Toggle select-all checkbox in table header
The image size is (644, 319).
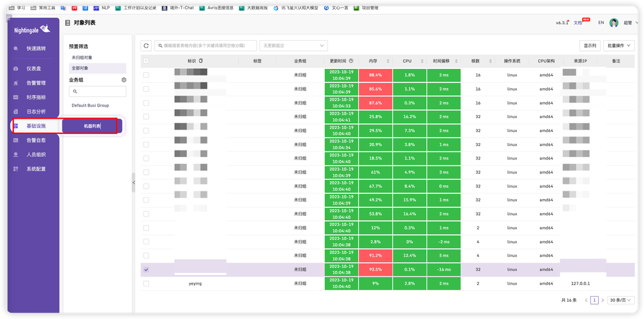(x=146, y=61)
